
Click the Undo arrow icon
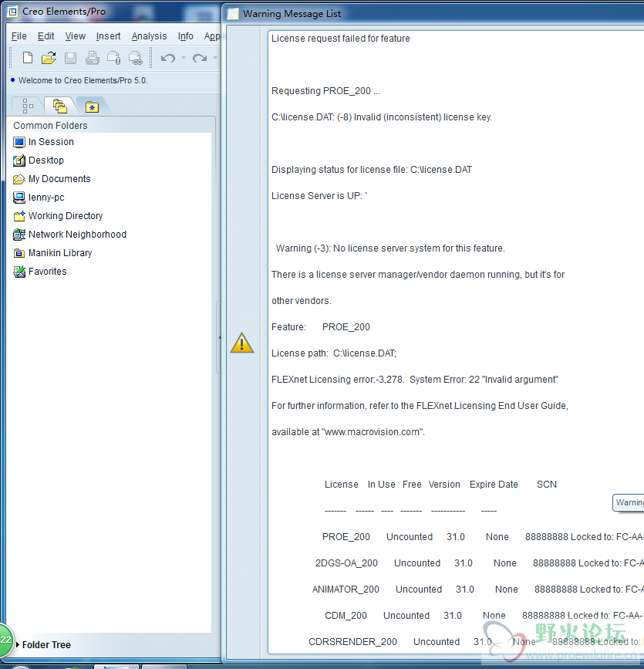[168, 58]
